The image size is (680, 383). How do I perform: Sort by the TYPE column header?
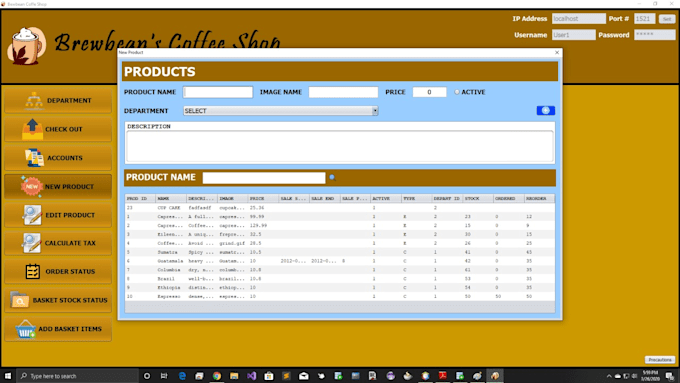pos(416,199)
